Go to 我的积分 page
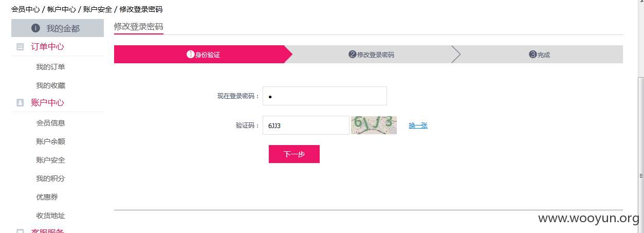 pyautogui.click(x=50, y=178)
